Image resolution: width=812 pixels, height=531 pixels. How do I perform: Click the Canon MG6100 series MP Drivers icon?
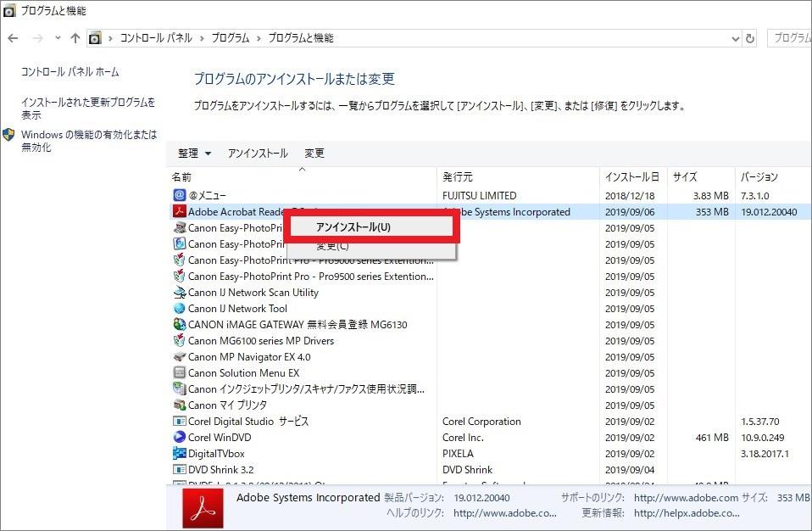[179, 340]
